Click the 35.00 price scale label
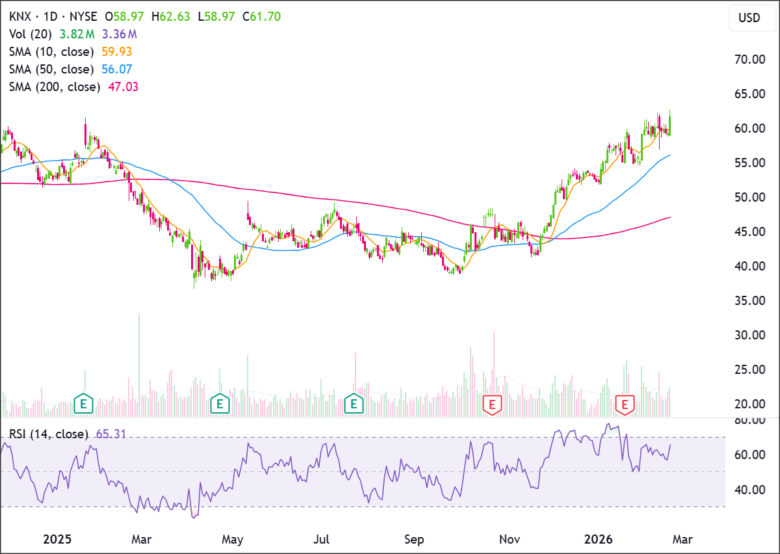The width and height of the screenshot is (780, 554). click(x=749, y=301)
